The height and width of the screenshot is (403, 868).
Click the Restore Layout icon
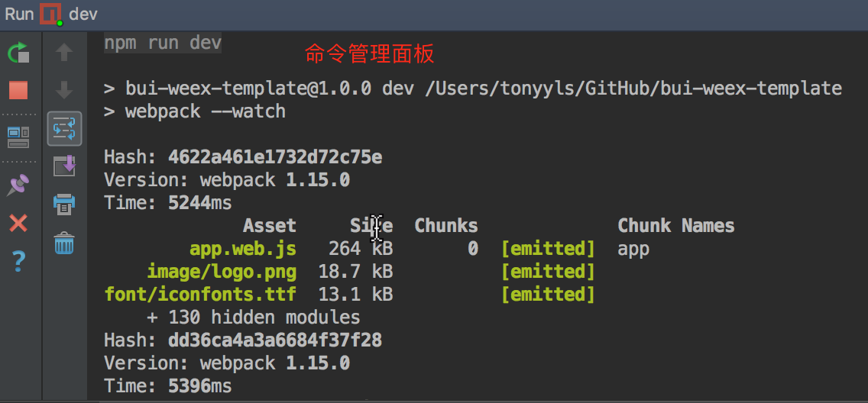[x=18, y=137]
